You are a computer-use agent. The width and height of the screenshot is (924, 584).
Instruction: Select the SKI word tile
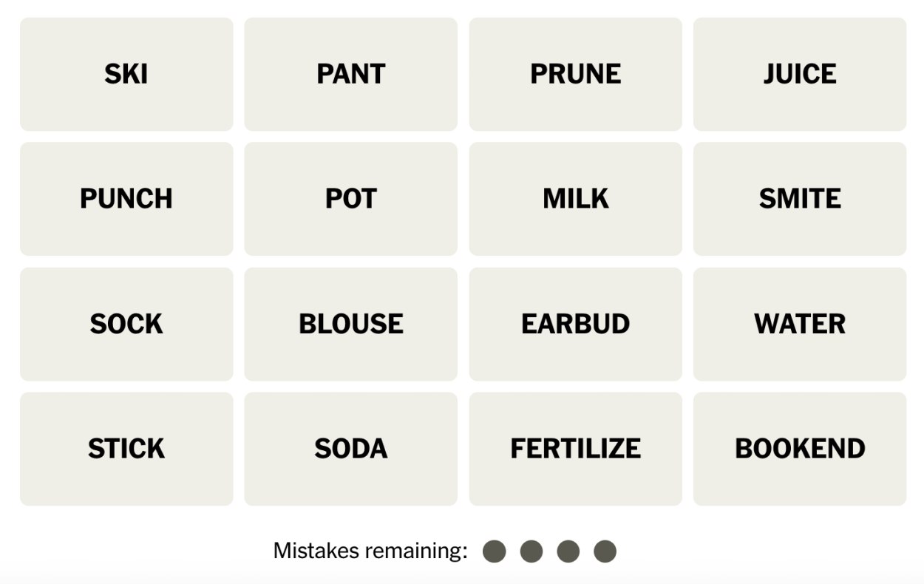pyautogui.click(x=126, y=74)
